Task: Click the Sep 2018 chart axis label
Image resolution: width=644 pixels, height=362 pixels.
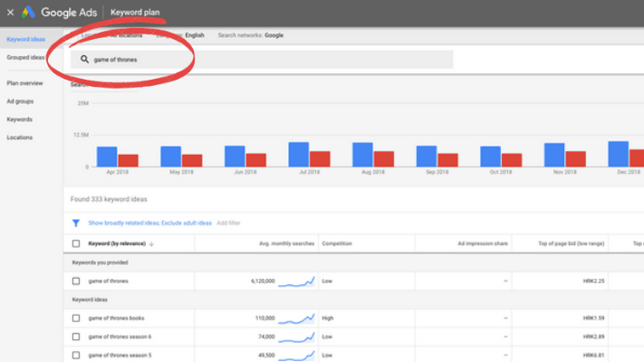Action: pyautogui.click(x=437, y=172)
